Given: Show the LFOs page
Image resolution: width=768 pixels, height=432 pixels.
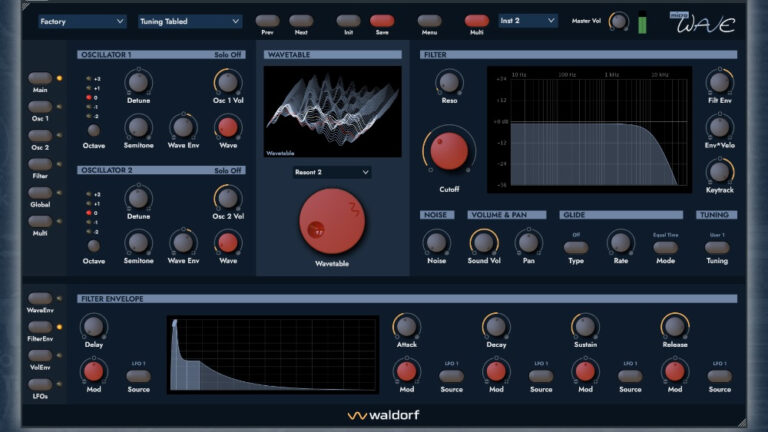Looking at the screenshot, I should click(x=40, y=384).
